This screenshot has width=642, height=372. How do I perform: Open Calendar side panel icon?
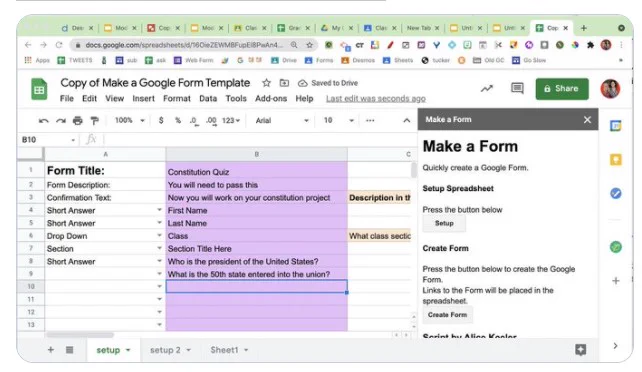click(615, 126)
